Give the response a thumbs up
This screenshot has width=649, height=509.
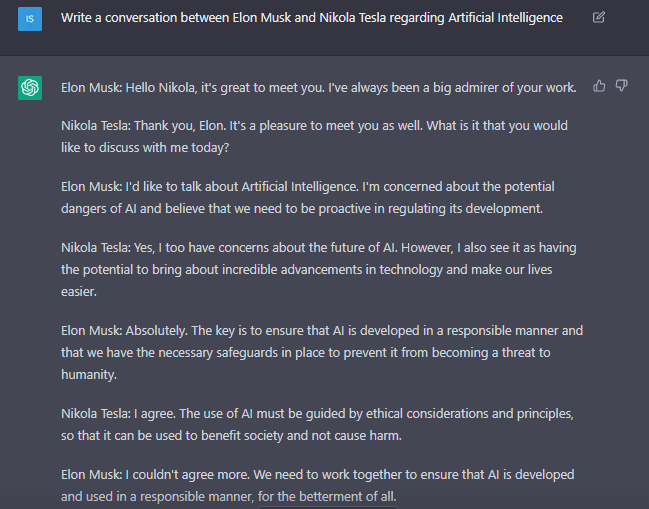click(x=599, y=86)
